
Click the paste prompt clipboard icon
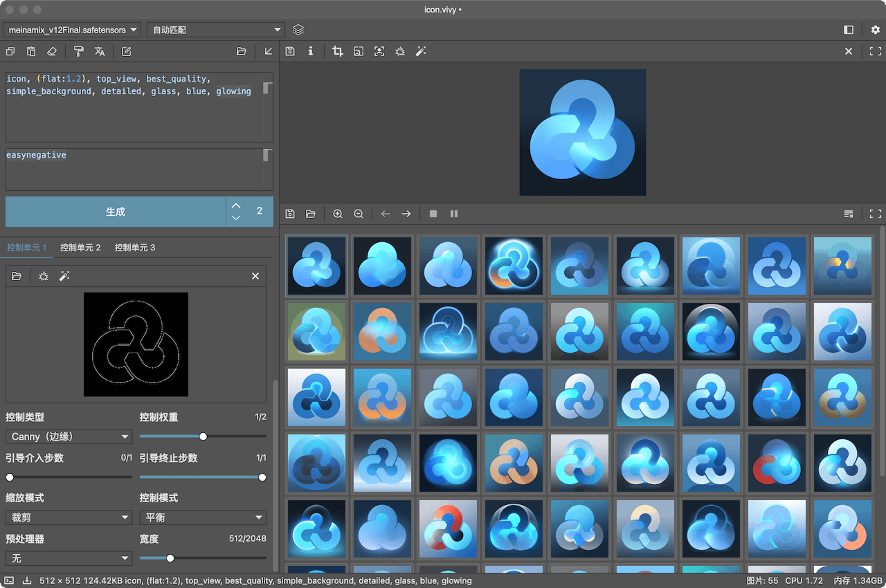31,51
